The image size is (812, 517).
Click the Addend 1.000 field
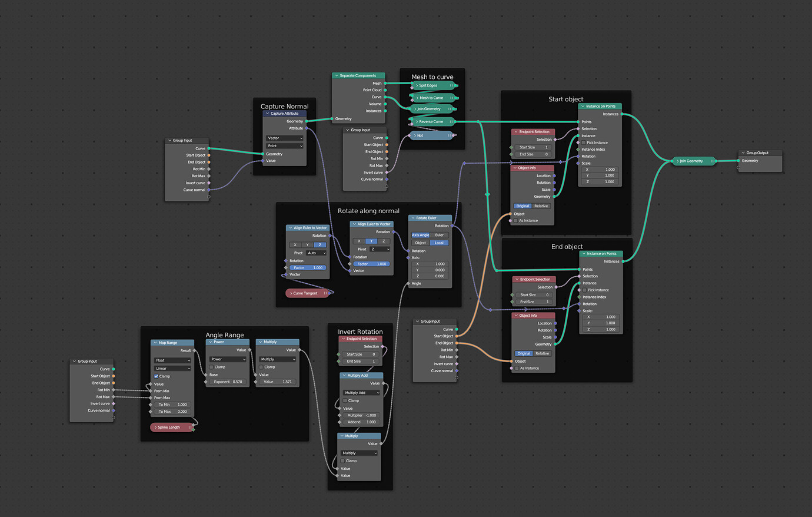pyautogui.click(x=361, y=422)
